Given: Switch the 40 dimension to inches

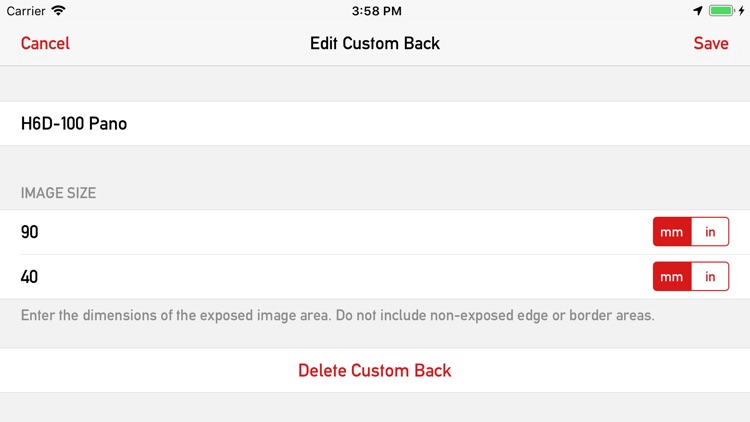Looking at the screenshot, I should coord(710,276).
